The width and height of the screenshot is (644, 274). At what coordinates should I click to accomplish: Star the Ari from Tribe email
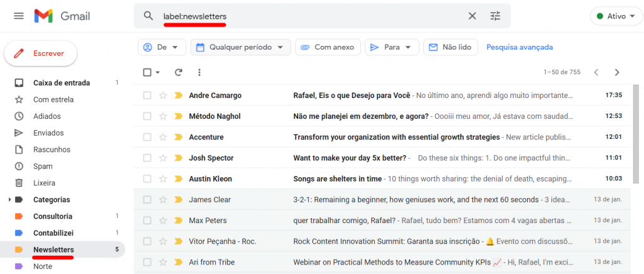[163, 261]
